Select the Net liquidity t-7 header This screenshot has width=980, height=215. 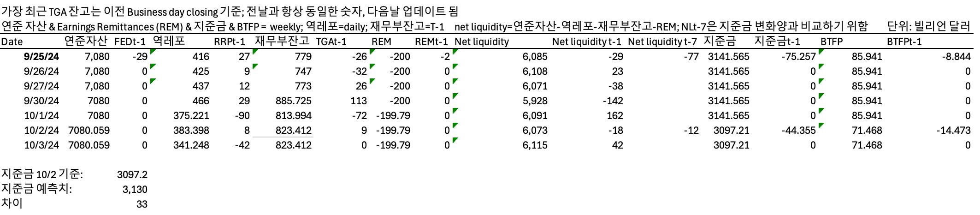662,42
